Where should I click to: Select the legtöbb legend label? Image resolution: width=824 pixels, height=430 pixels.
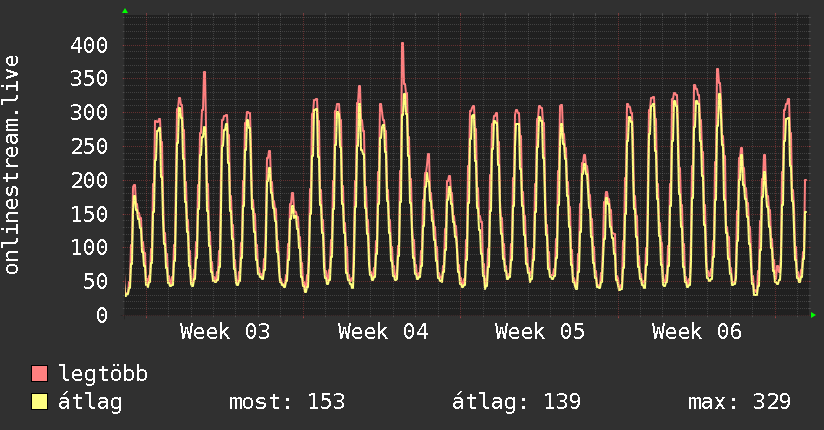[103, 375]
